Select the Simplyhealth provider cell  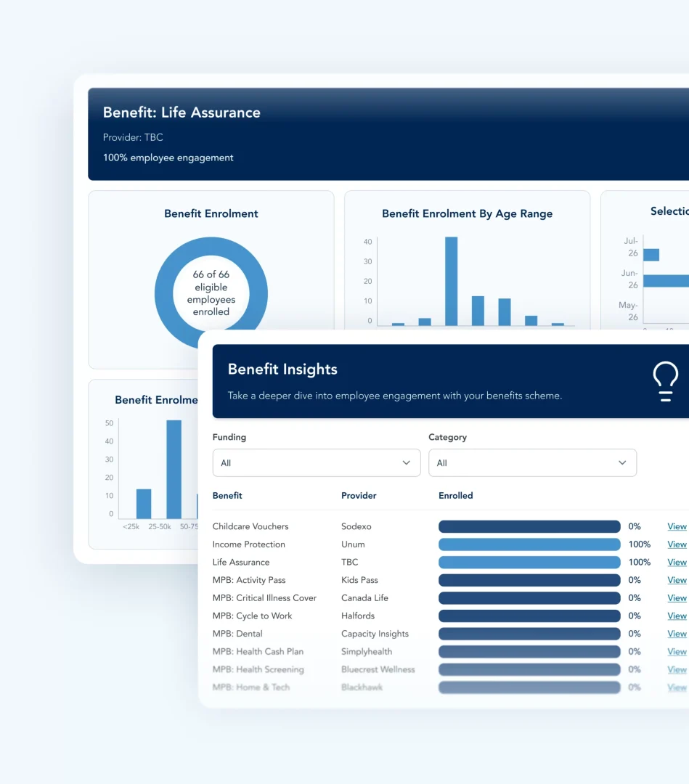tap(367, 651)
